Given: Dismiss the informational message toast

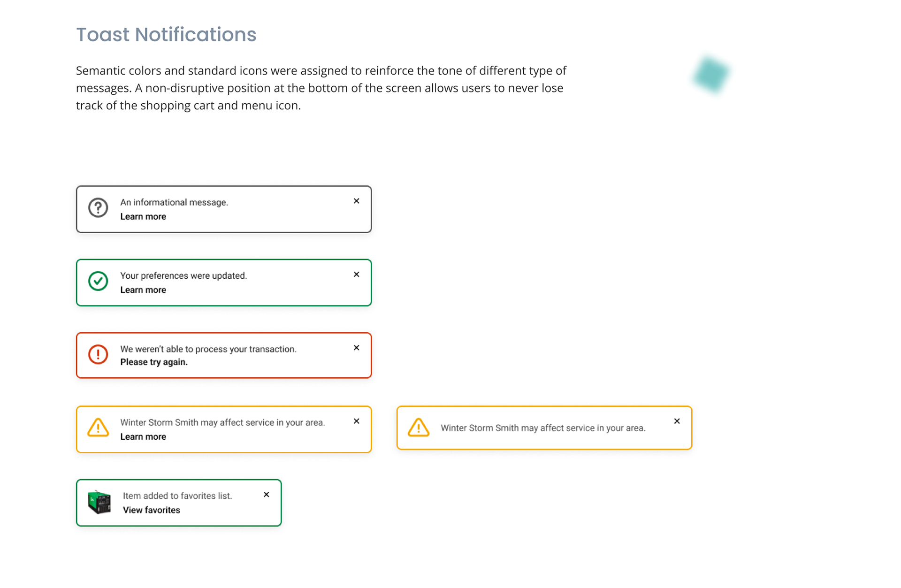Looking at the screenshot, I should (x=357, y=201).
